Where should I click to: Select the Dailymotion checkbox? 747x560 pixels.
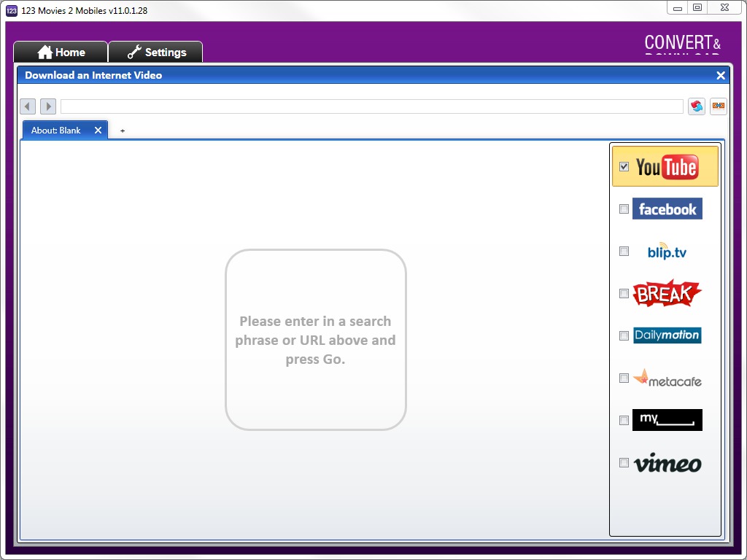624,335
